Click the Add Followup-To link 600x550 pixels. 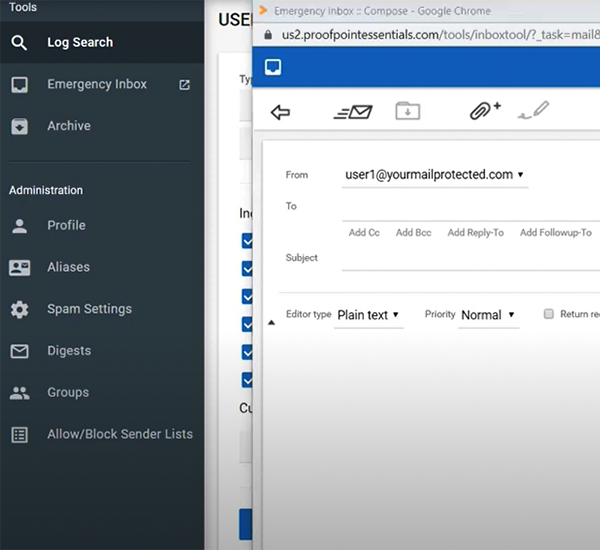(x=556, y=233)
